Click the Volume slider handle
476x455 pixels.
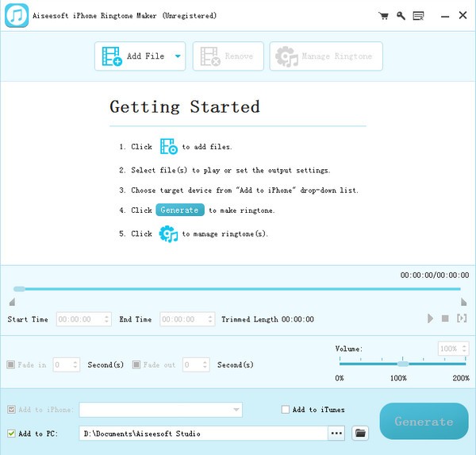coord(402,364)
